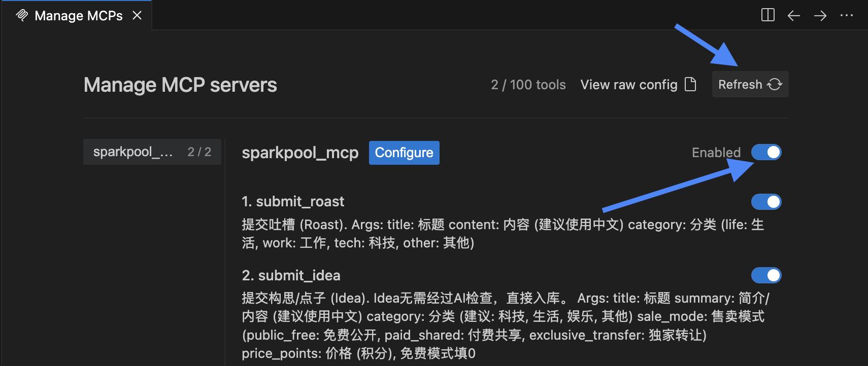Turn off the submit_idea tool switch
This screenshot has height=366, width=868.
pyautogui.click(x=766, y=275)
